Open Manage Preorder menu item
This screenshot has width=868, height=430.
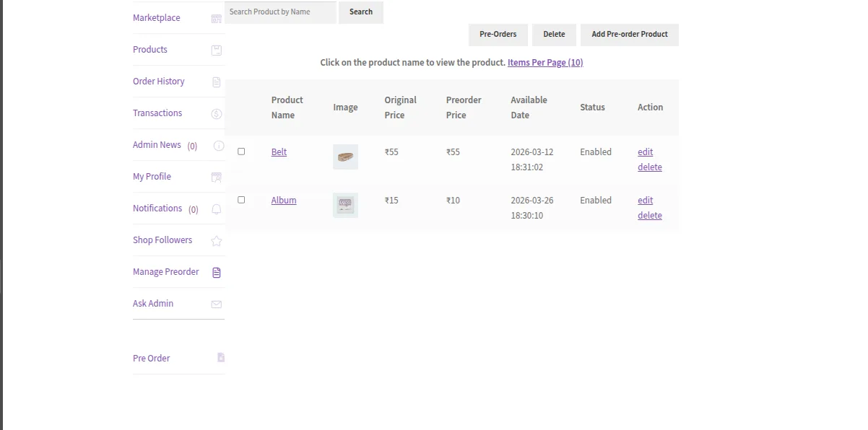click(x=166, y=272)
